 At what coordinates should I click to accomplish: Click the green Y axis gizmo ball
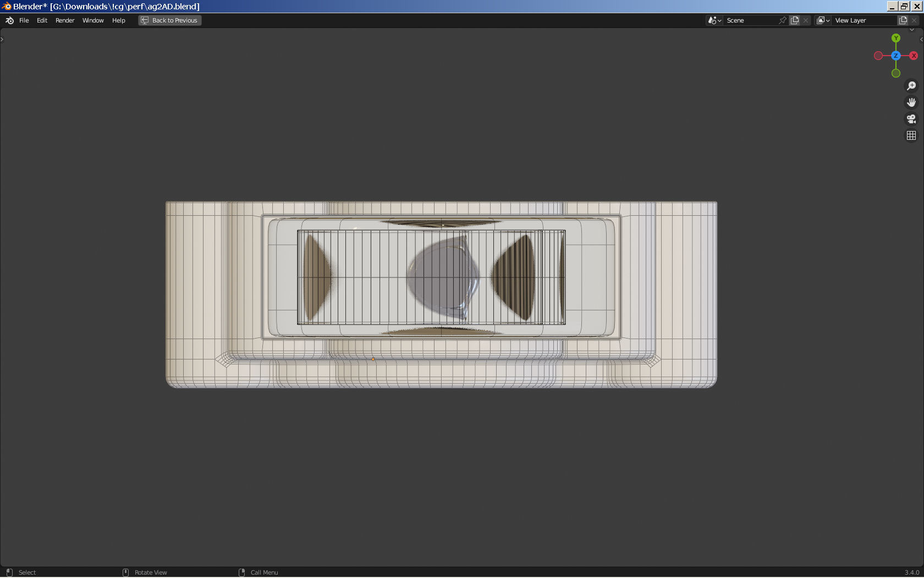[896, 38]
